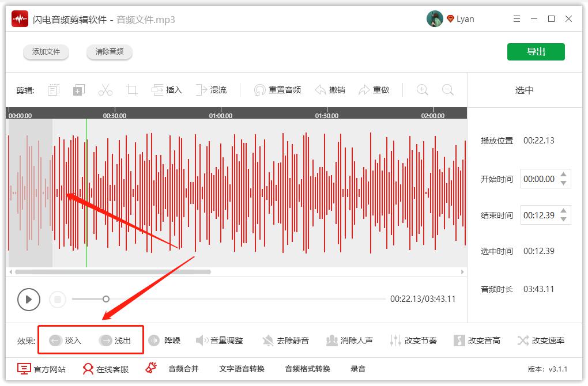Screen dimensions: 588x386
Task: Open 改变速率 speed change
Action: pyautogui.click(x=541, y=340)
